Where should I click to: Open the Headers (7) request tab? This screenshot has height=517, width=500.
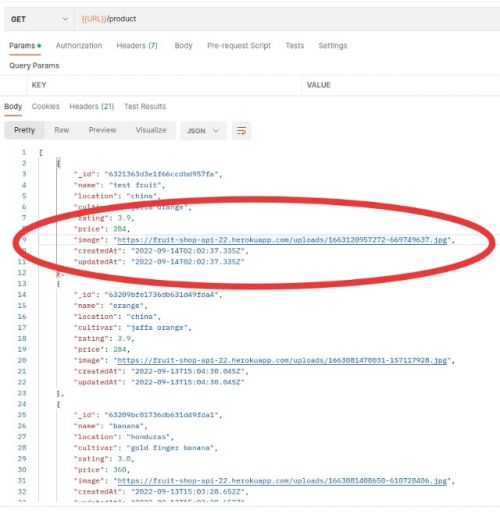pyautogui.click(x=137, y=46)
